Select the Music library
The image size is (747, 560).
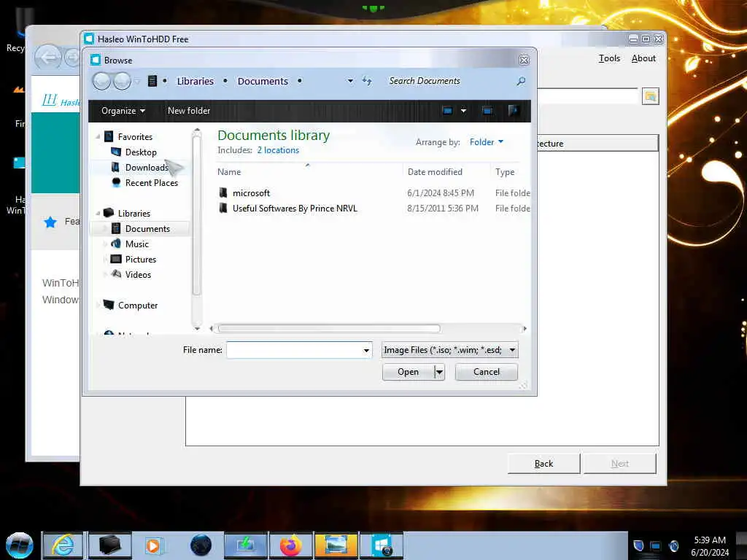click(x=136, y=244)
